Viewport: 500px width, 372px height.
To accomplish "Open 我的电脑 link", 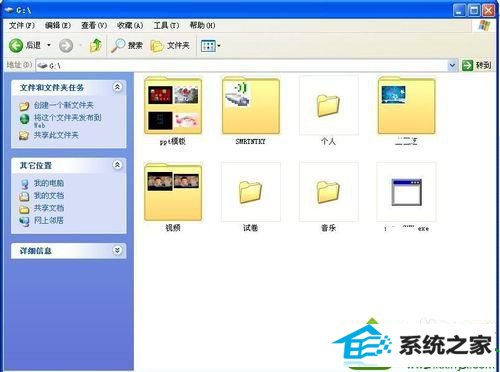I will point(49,183).
